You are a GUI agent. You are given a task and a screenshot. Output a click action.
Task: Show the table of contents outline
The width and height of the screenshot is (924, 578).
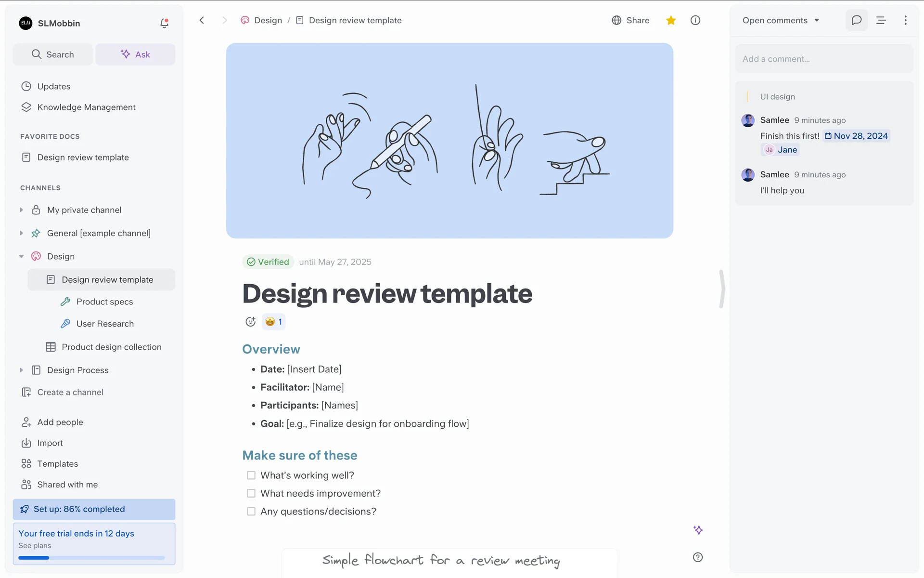point(881,20)
